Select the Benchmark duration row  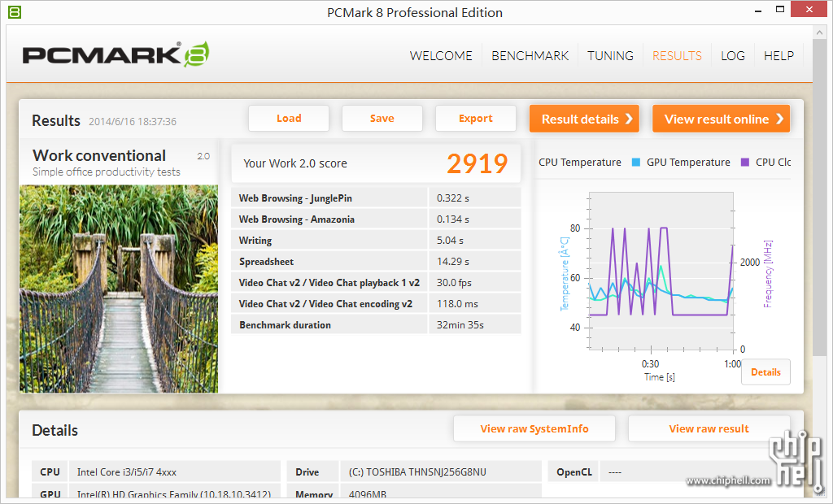coord(376,325)
